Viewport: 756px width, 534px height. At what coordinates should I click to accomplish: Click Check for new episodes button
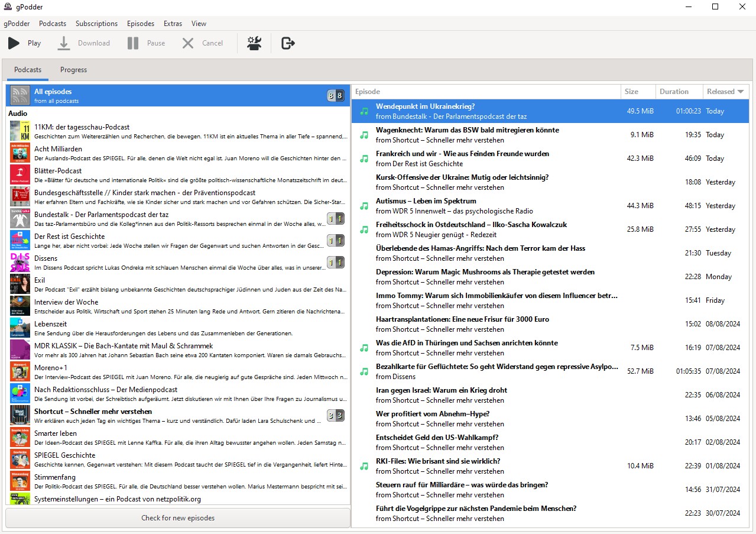(178, 518)
